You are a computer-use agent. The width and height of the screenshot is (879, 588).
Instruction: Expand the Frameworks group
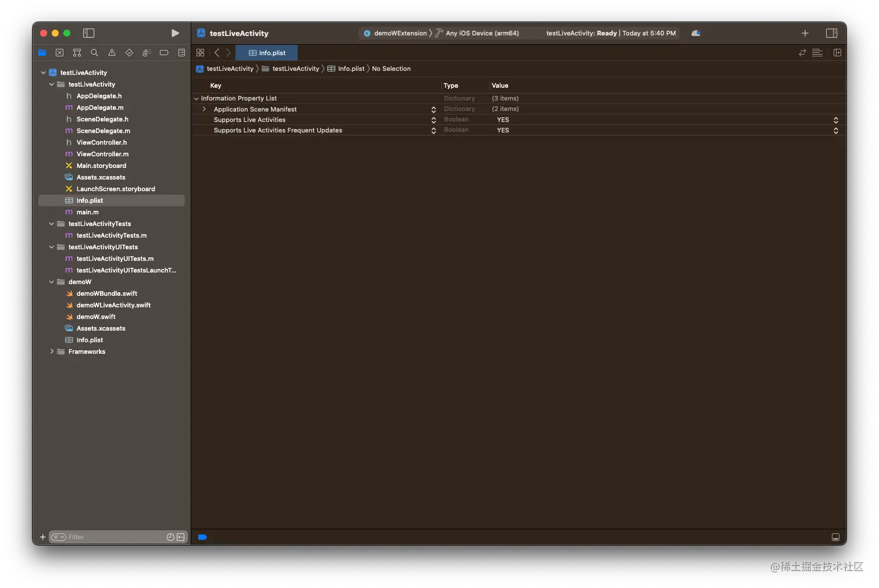(52, 352)
